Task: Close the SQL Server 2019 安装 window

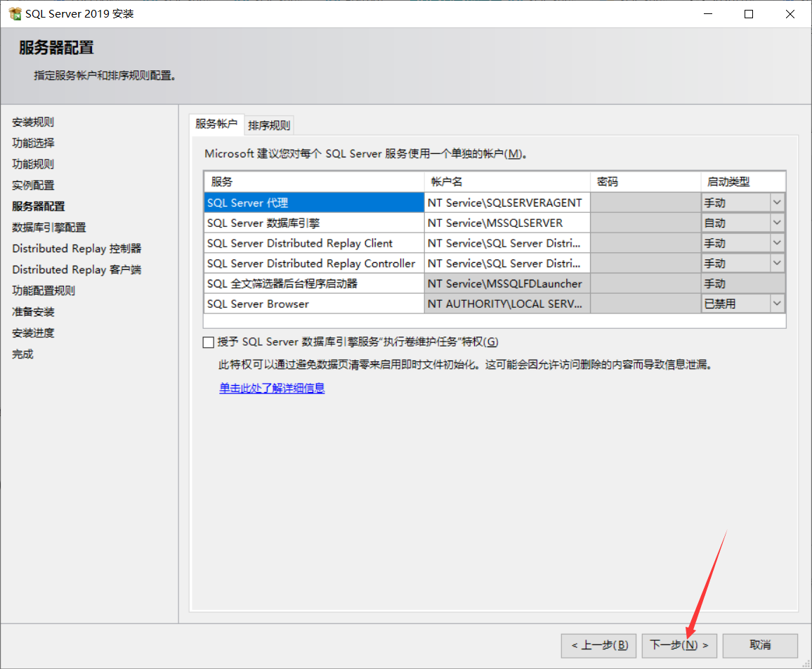Action: [x=790, y=14]
